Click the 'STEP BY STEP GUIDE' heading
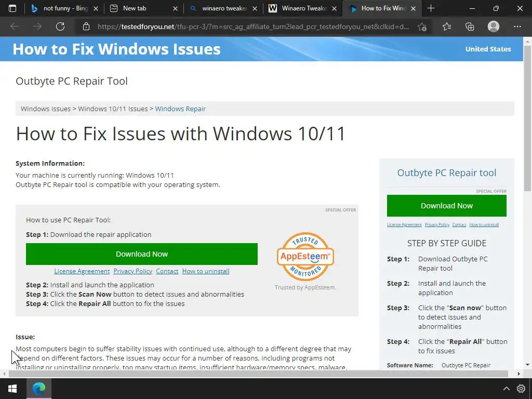This screenshot has width=532, height=399. coord(446,243)
